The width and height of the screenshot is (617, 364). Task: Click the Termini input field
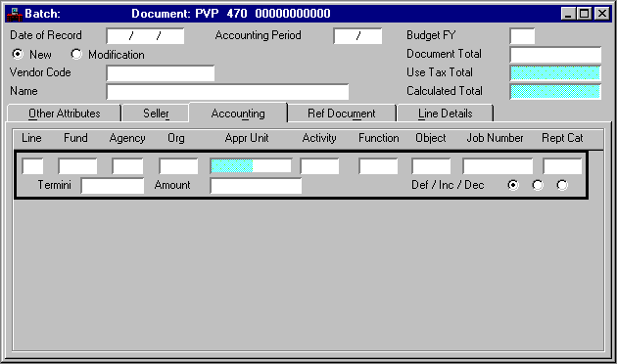(x=113, y=186)
